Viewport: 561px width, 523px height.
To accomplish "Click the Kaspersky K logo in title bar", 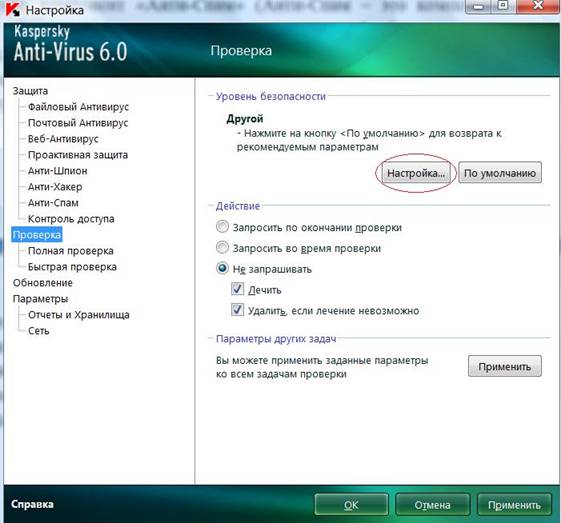I will point(12,10).
